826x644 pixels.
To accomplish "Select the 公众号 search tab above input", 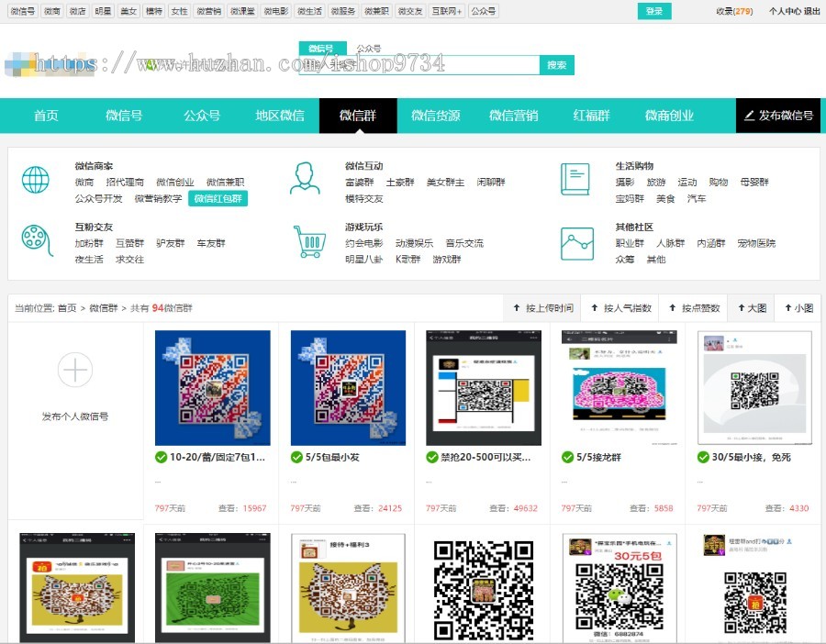I will click(369, 49).
